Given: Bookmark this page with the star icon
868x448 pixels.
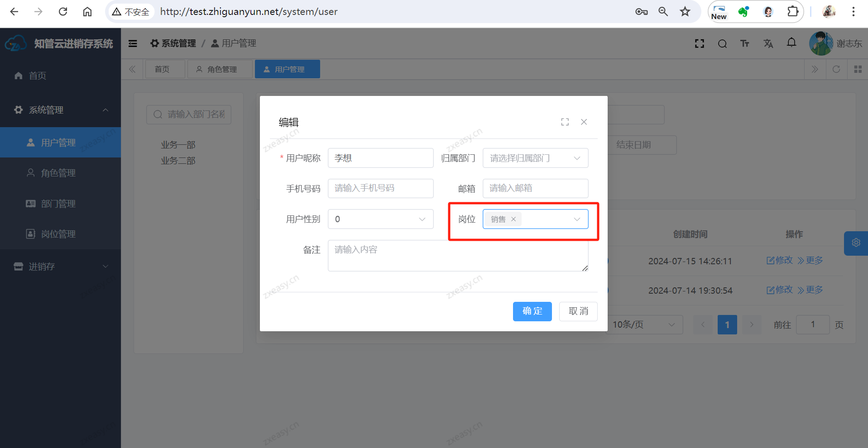Looking at the screenshot, I should click(x=685, y=12).
